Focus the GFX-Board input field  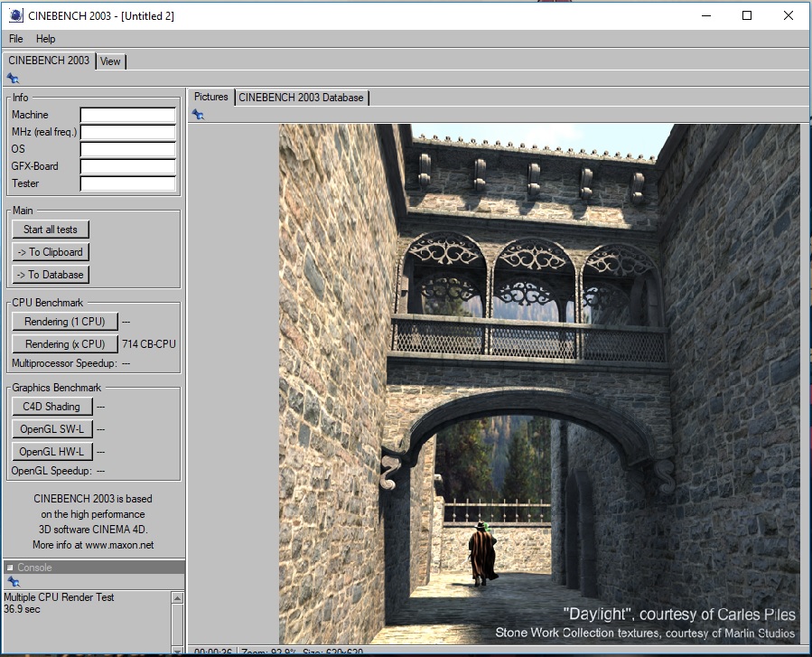click(128, 166)
